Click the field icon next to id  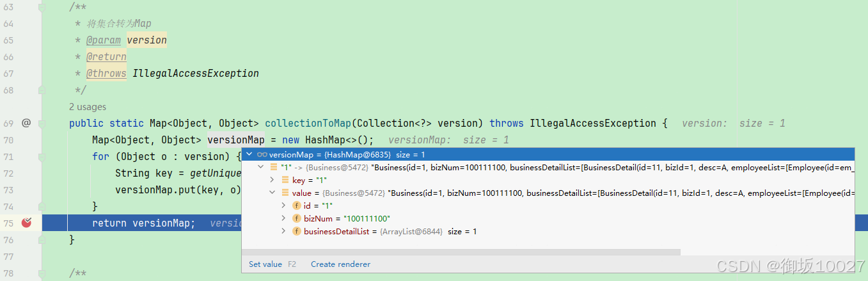click(297, 205)
